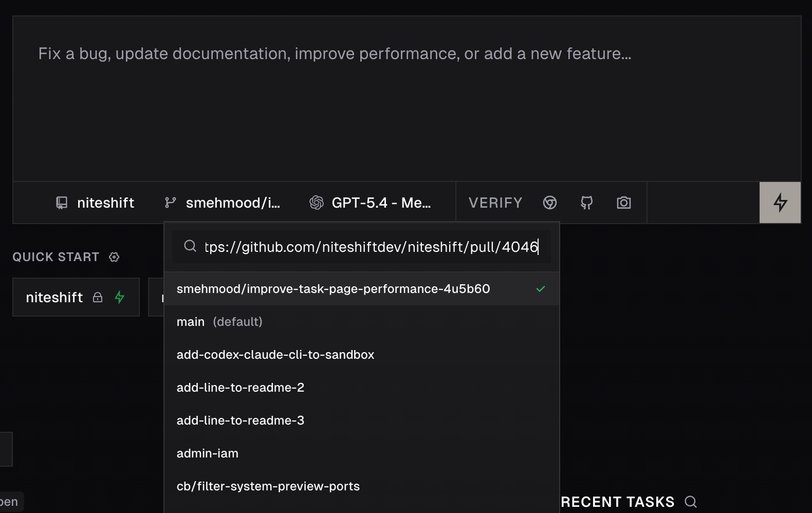
Task: Click the search magnifier in branch dropdown
Action: 190,246
